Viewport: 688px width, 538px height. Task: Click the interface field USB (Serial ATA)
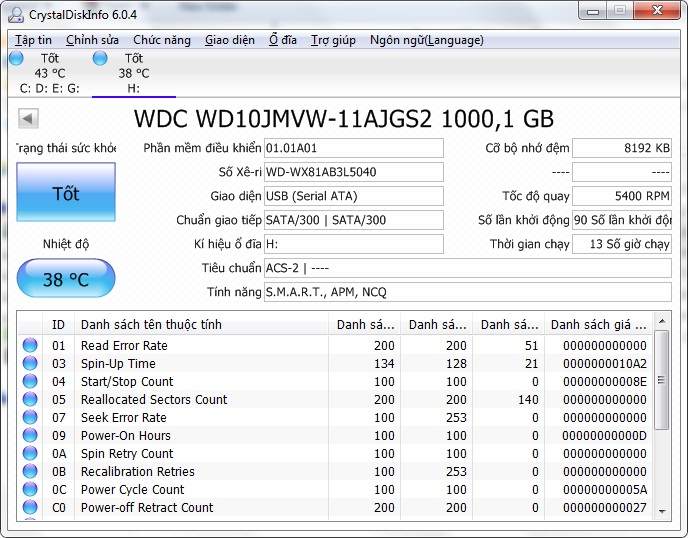point(354,196)
